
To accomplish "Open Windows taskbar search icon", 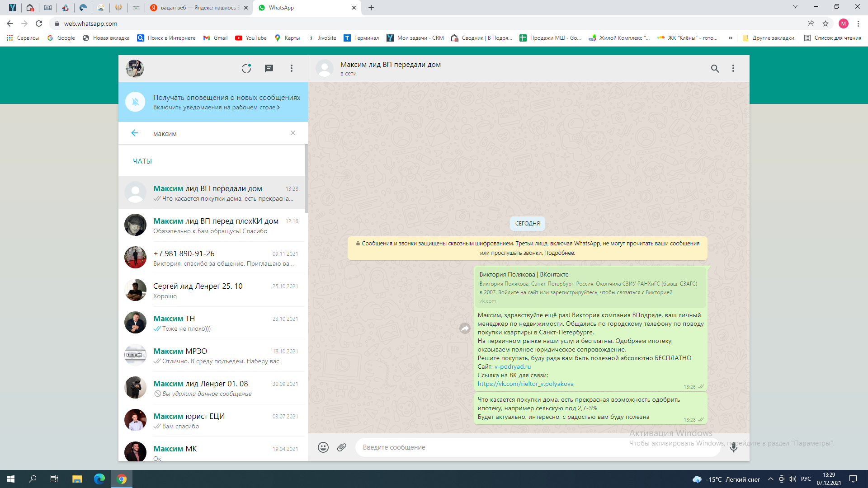I will [x=33, y=479].
